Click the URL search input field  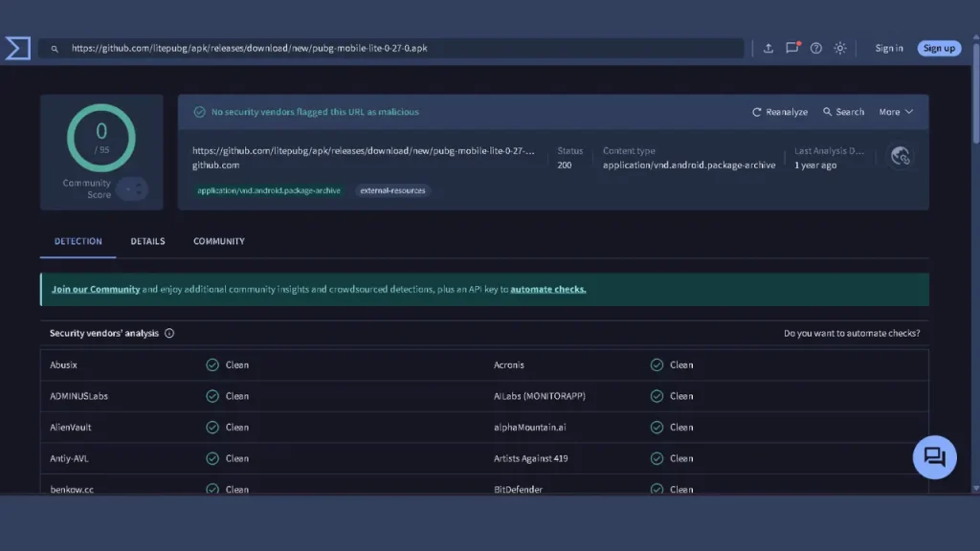402,48
